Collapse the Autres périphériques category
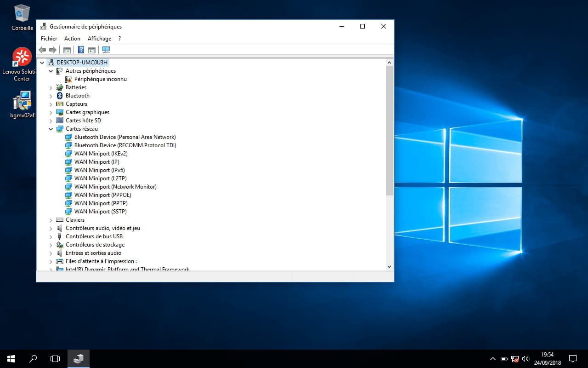588x368 pixels. [x=51, y=71]
